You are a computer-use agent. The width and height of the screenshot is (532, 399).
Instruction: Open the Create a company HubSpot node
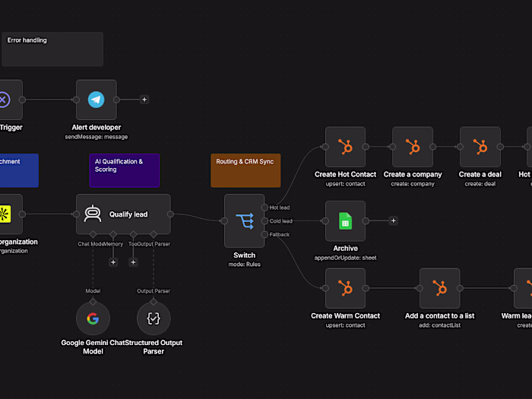point(413,147)
